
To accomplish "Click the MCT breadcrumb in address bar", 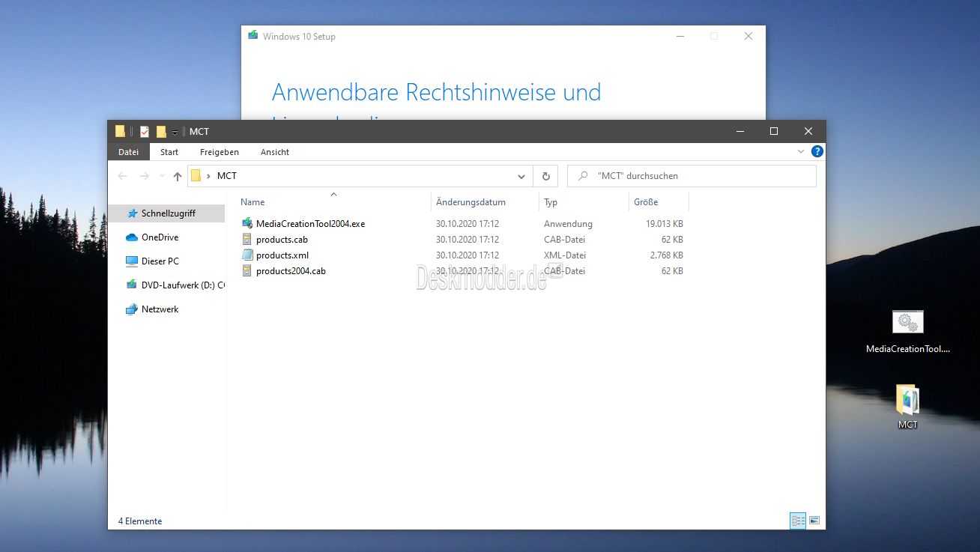I will tap(226, 176).
